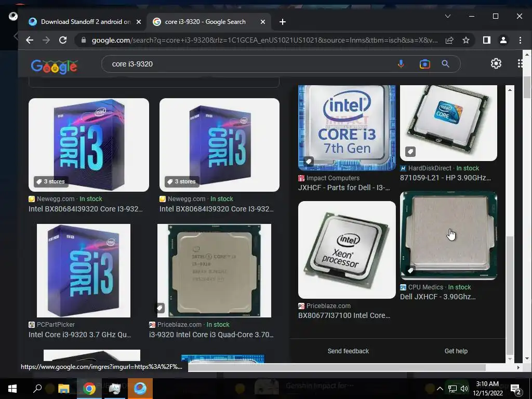Image resolution: width=532 pixels, height=399 pixels.
Task: Click the Google holiday logo
Action: [x=54, y=66]
